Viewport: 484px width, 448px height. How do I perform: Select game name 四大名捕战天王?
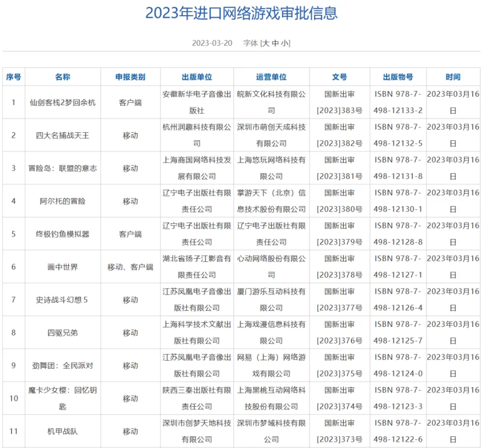[63, 135]
